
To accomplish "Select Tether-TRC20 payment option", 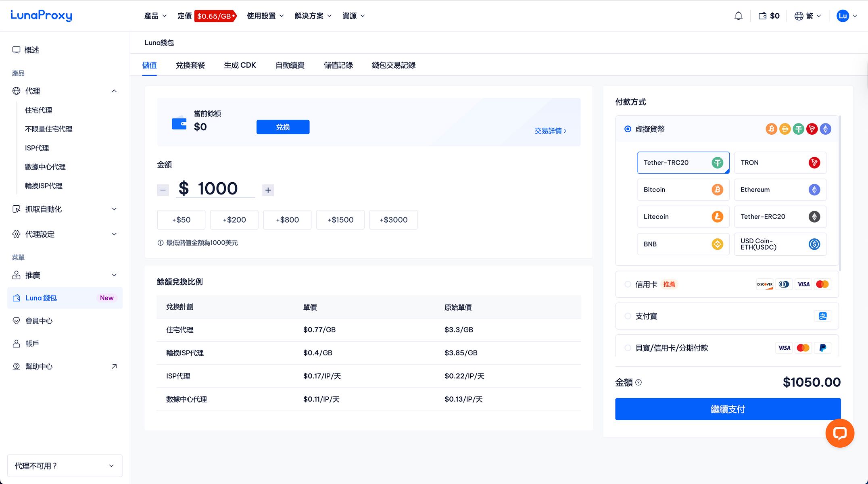I will point(683,163).
